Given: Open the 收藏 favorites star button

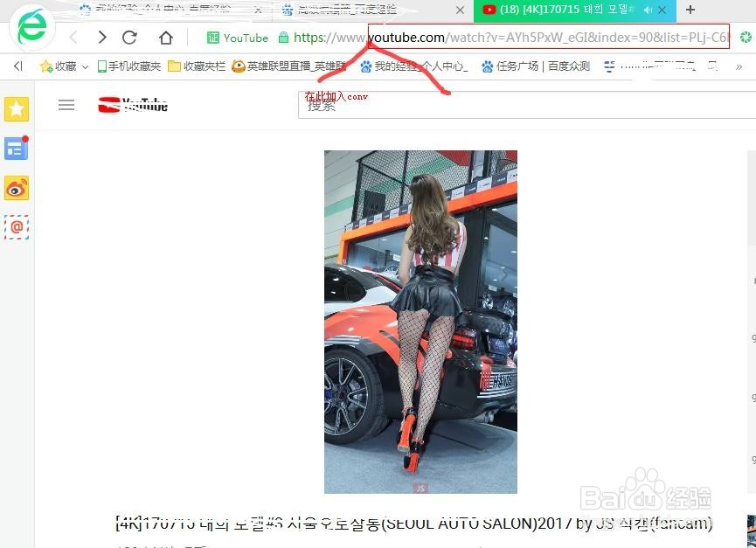Looking at the screenshot, I should (58, 66).
